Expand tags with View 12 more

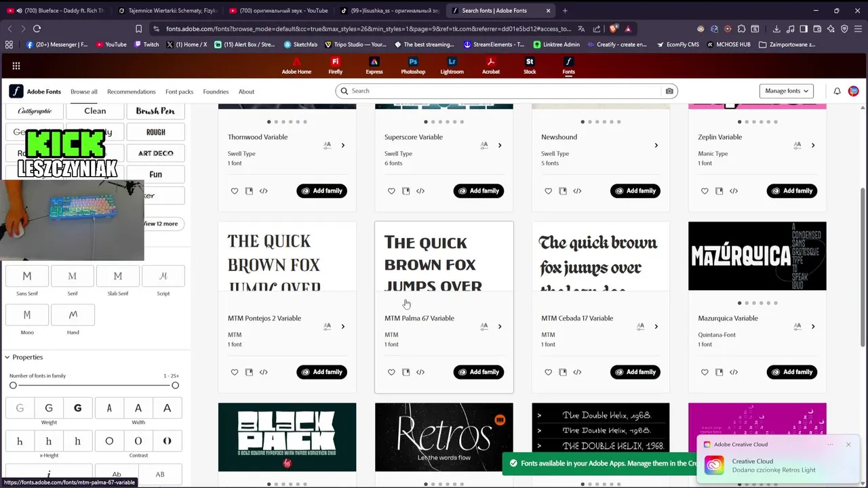(x=160, y=224)
